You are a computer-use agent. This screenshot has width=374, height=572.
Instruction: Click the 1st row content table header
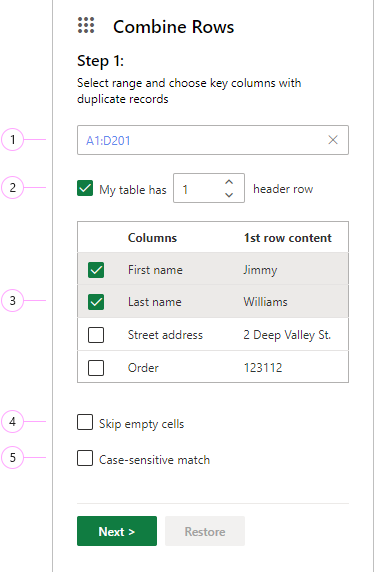coord(288,238)
